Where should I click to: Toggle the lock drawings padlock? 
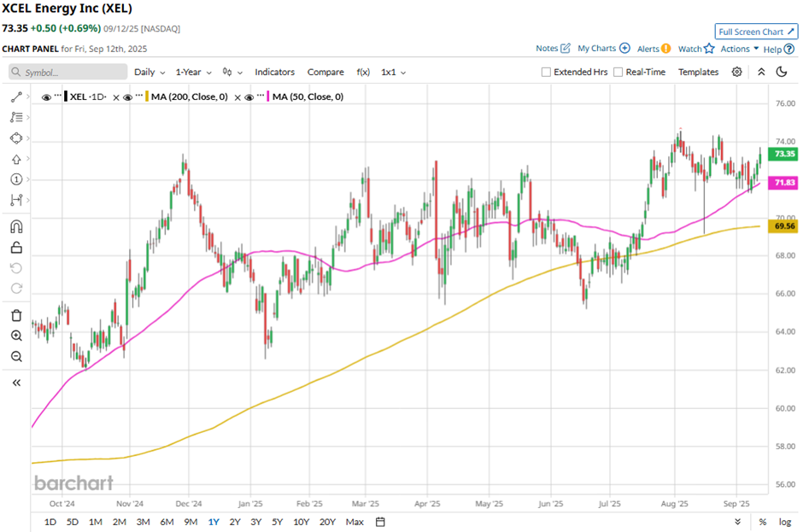tap(16, 248)
